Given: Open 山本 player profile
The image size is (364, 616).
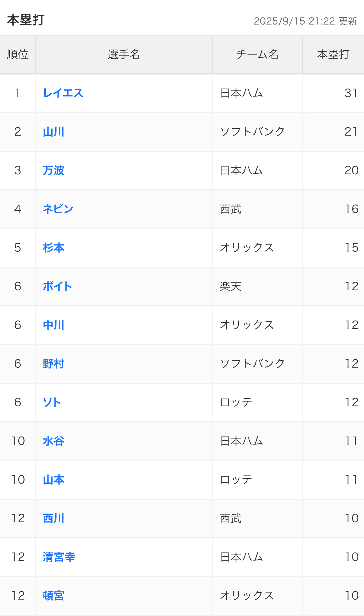Looking at the screenshot, I should point(54,480).
